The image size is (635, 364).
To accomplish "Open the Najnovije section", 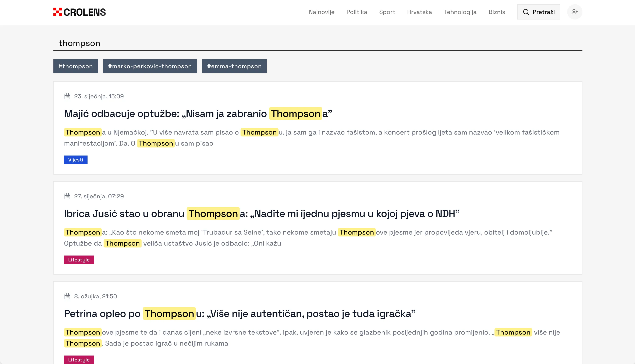I will [x=322, y=12].
